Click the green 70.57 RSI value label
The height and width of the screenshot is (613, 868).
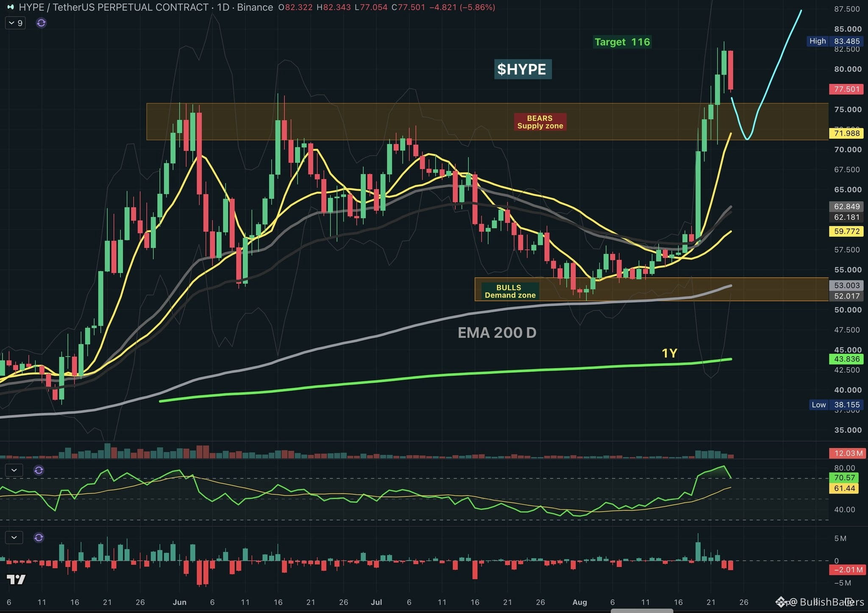pos(844,478)
